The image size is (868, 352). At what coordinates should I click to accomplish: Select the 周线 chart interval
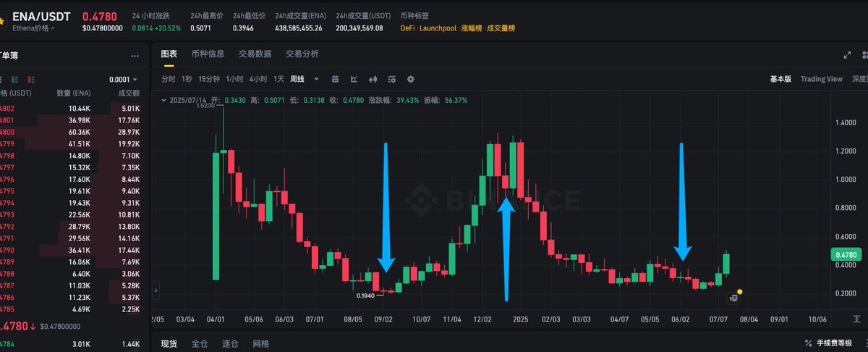(x=297, y=79)
